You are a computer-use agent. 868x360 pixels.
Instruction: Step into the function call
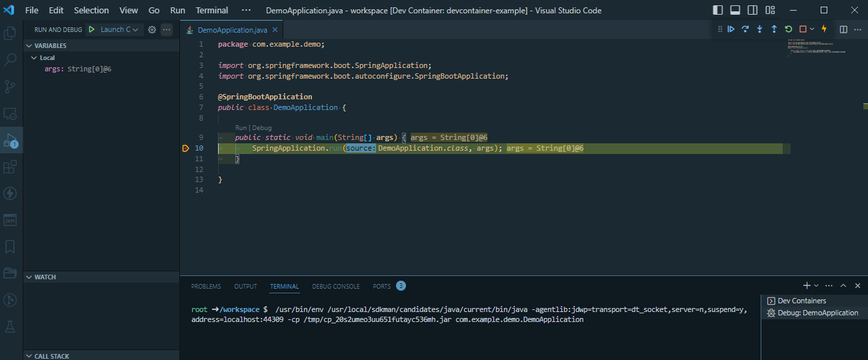pos(759,29)
